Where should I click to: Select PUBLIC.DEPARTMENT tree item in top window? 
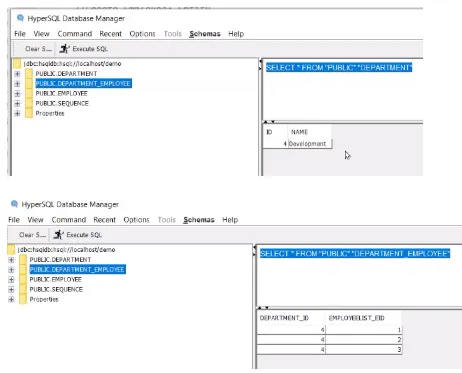pos(66,74)
